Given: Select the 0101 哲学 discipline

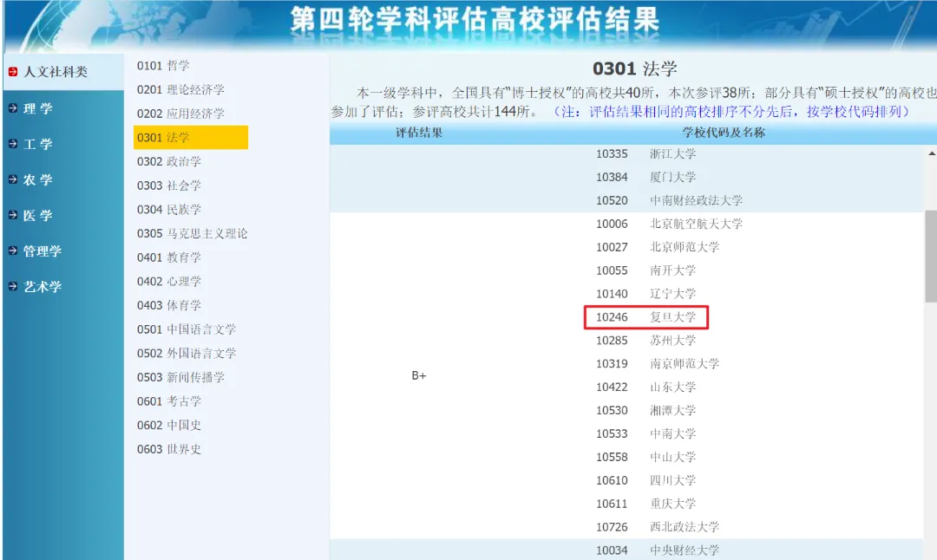Looking at the screenshot, I should click(x=163, y=65).
